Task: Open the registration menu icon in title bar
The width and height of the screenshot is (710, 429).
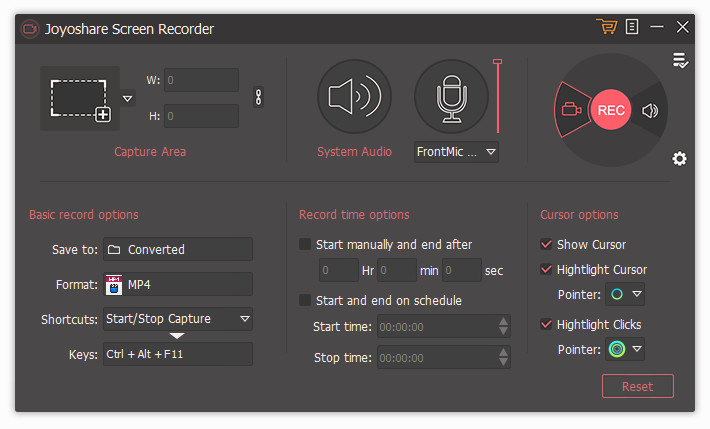Action: pos(632,26)
